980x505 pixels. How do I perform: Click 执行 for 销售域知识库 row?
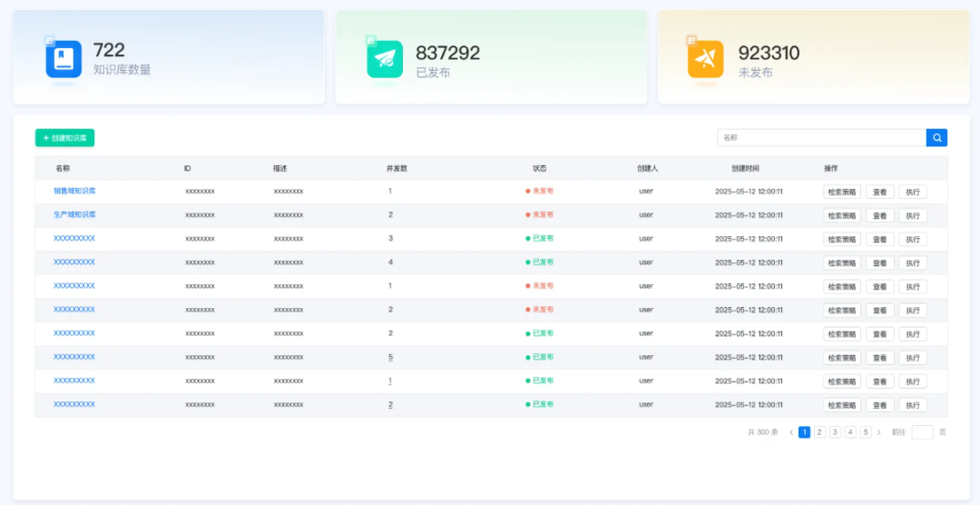(x=913, y=193)
